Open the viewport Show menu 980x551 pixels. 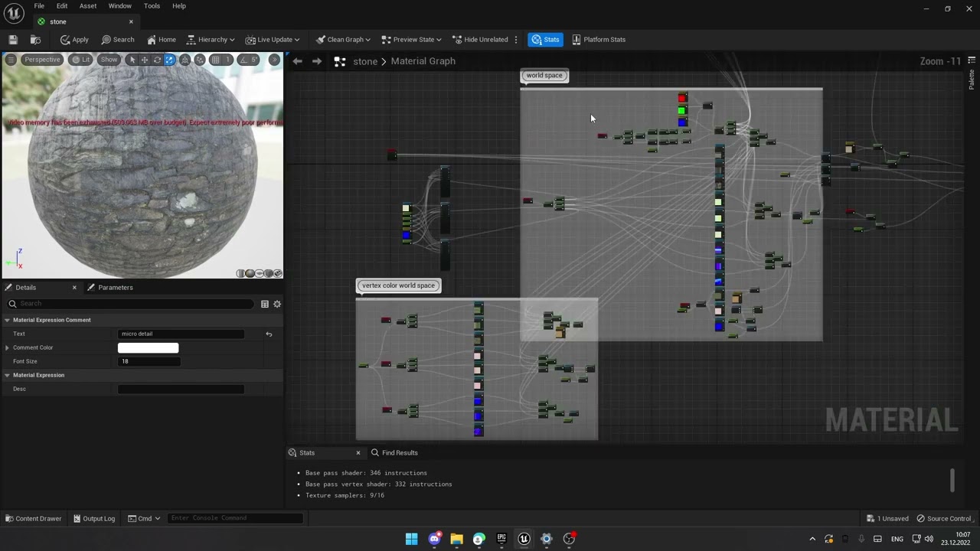(109, 60)
